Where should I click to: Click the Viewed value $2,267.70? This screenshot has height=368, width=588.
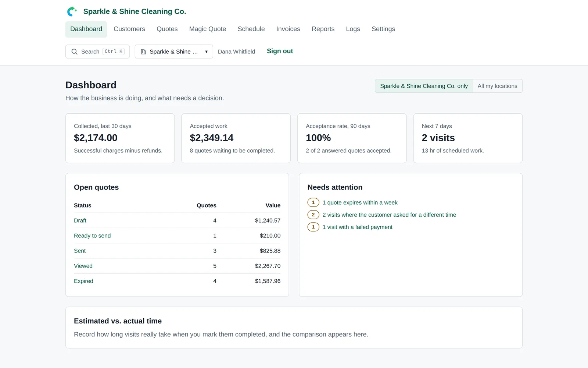click(x=268, y=266)
